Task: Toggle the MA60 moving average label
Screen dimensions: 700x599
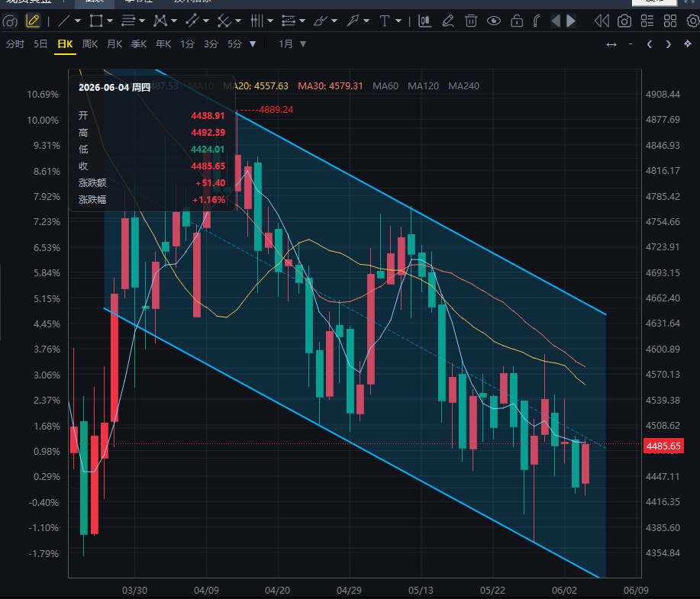Action: point(385,86)
